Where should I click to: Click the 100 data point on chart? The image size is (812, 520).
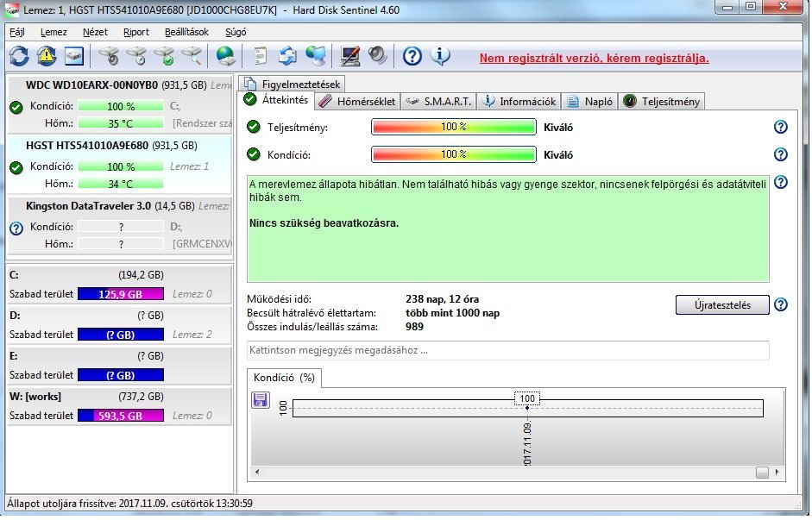click(x=527, y=408)
